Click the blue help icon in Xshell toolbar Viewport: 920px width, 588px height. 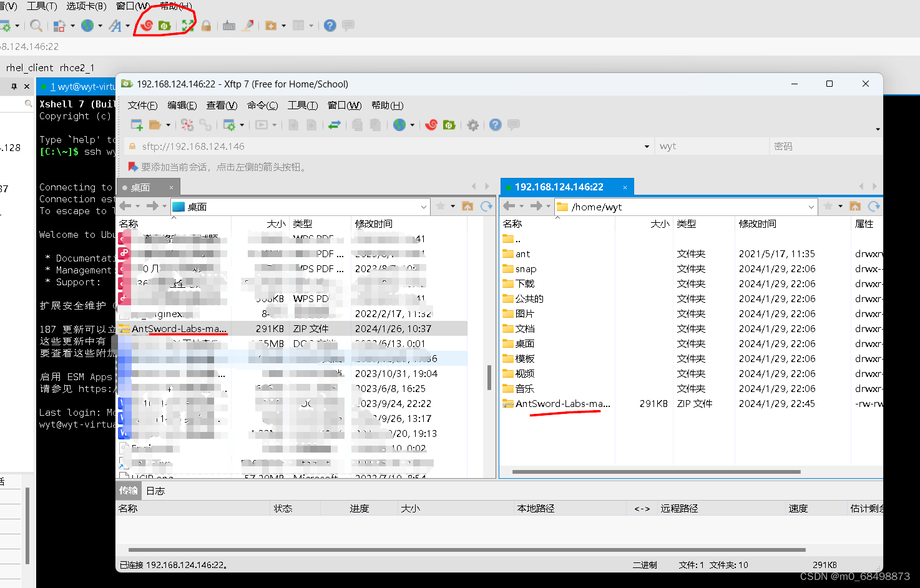coord(330,25)
